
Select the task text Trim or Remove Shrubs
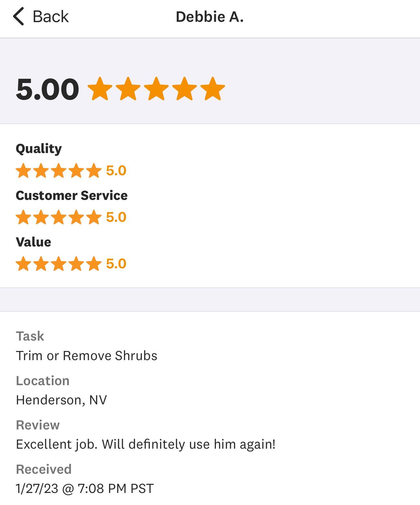coord(87,356)
